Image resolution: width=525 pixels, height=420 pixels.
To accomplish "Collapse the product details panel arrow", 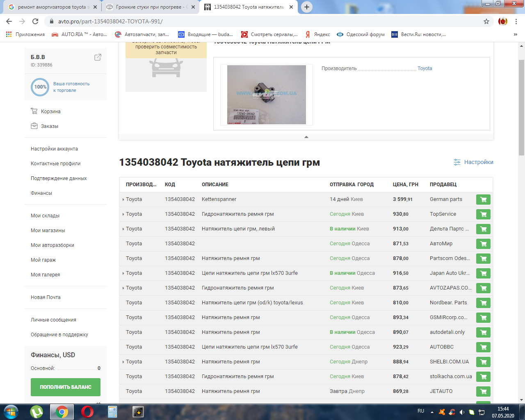I will (x=306, y=137).
